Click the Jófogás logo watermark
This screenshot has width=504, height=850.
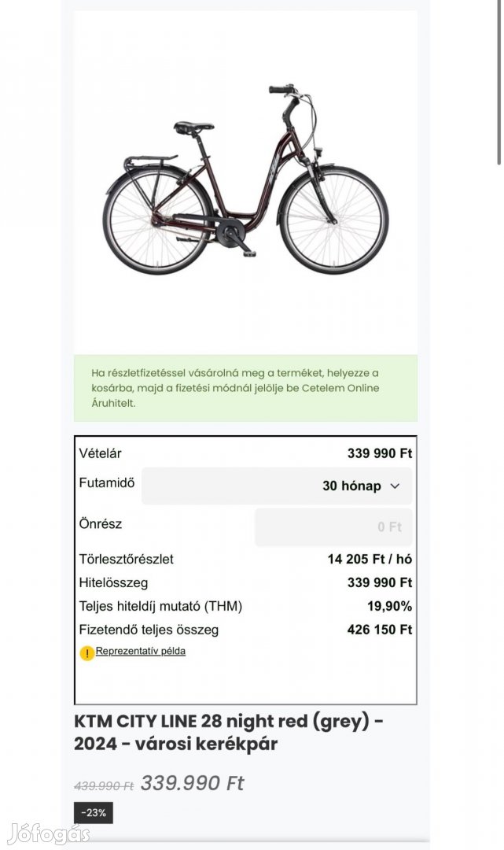point(48,833)
